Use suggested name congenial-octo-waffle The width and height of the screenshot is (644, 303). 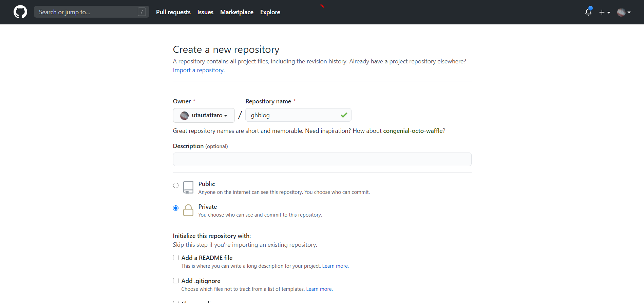[x=413, y=131]
